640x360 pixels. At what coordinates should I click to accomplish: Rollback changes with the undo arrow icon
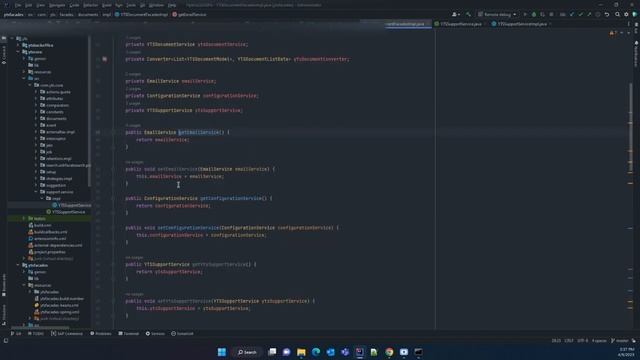607,14
